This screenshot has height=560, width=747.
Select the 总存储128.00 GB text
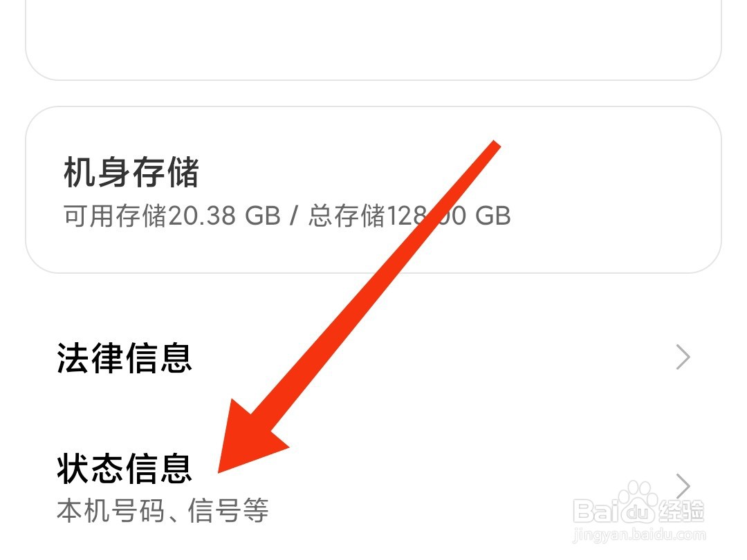409,216
